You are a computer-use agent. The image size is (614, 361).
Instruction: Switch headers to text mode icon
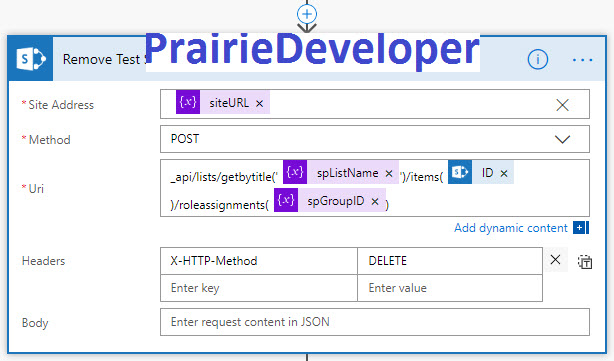[585, 262]
